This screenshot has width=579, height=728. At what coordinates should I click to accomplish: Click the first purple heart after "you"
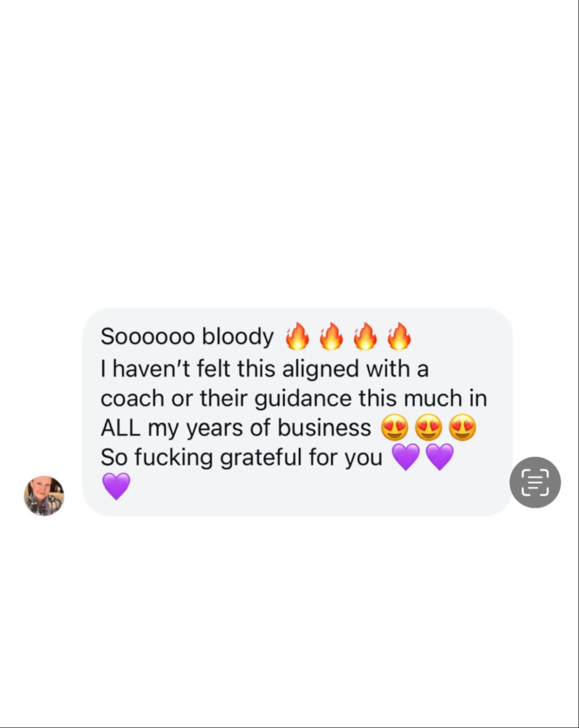click(x=406, y=457)
